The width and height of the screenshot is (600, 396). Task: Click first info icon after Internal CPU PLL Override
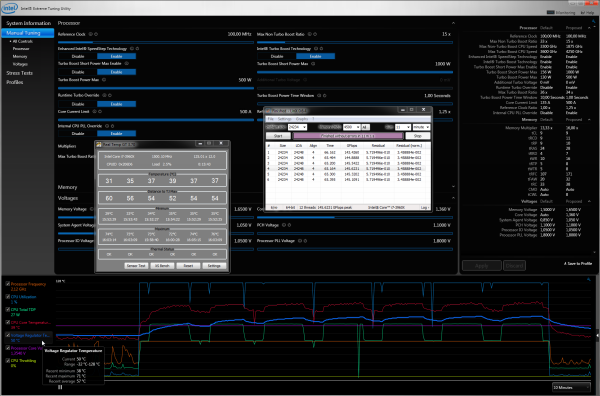(x=107, y=125)
